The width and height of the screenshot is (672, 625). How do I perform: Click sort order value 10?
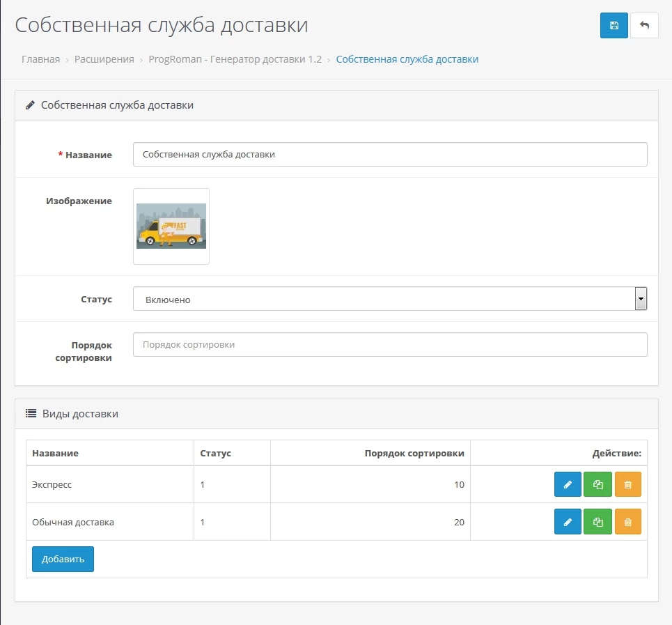(459, 484)
